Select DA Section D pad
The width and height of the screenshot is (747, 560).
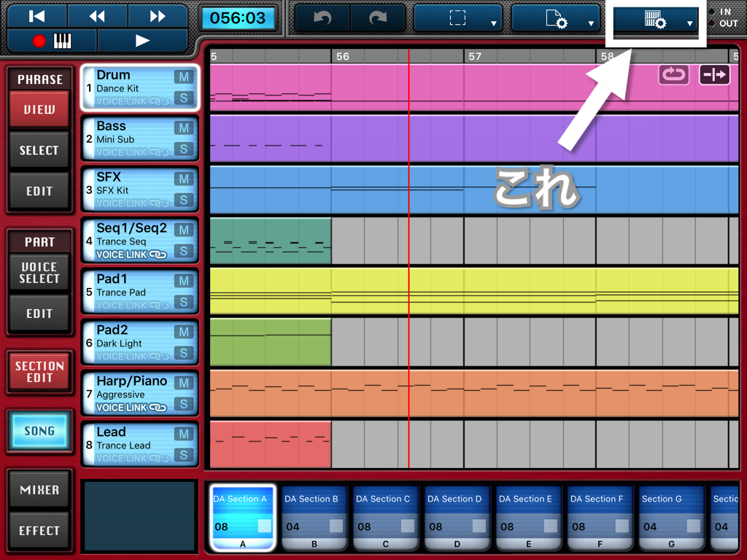pyautogui.click(x=457, y=518)
